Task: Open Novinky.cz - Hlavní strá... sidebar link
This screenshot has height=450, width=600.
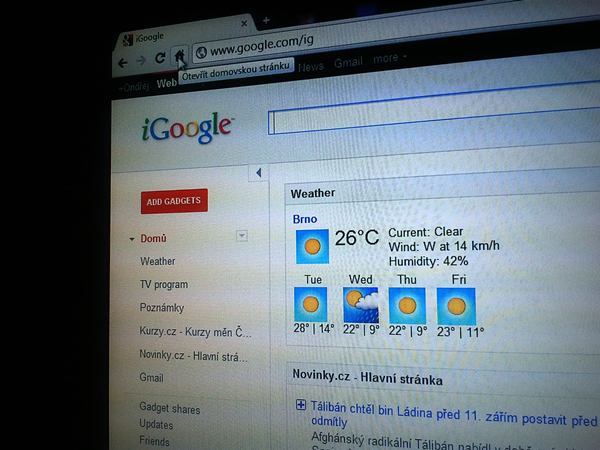Action: coord(193,355)
